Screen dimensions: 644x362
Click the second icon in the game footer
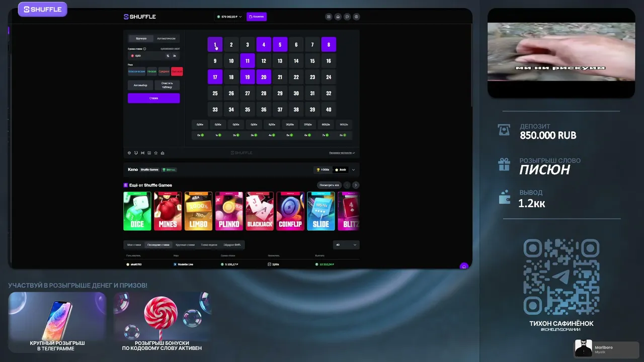pyautogui.click(x=136, y=153)
